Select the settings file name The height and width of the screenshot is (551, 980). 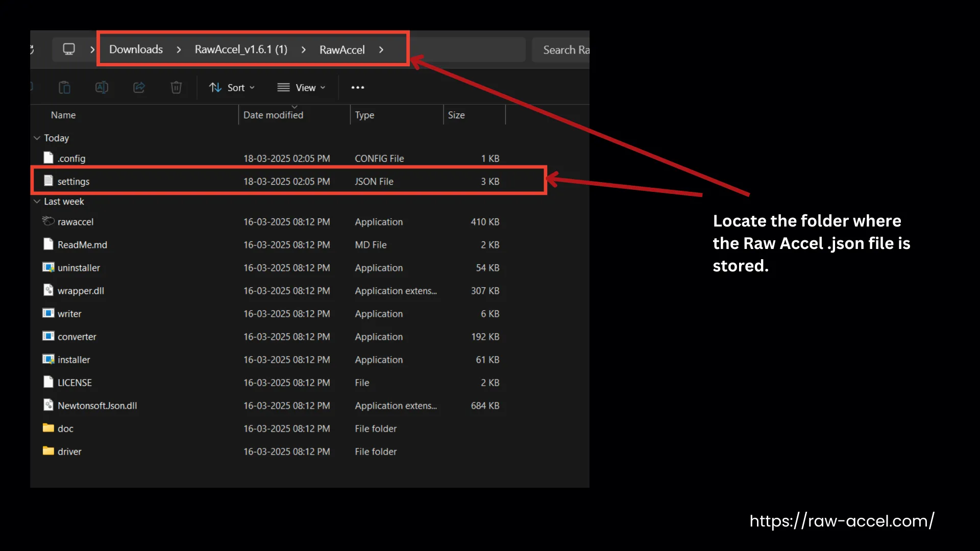point(73,182)
